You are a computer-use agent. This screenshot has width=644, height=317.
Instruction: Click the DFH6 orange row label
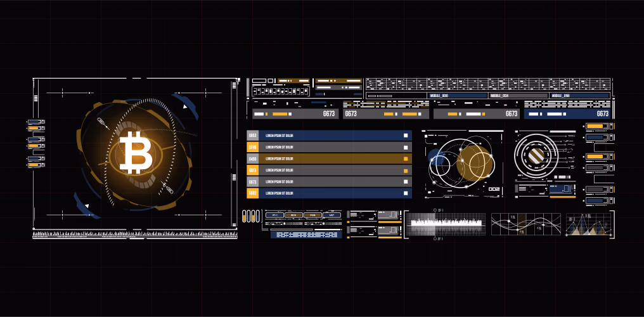coord(252,147)
